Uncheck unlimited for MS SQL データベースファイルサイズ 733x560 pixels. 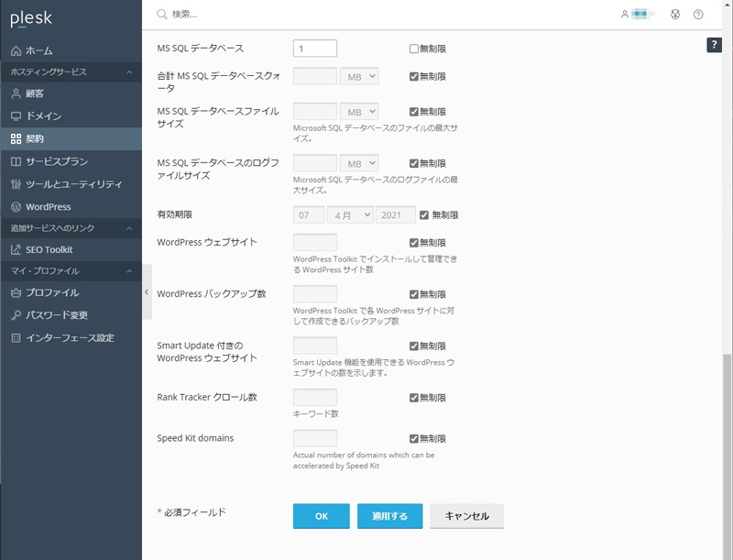pos(414,112)
